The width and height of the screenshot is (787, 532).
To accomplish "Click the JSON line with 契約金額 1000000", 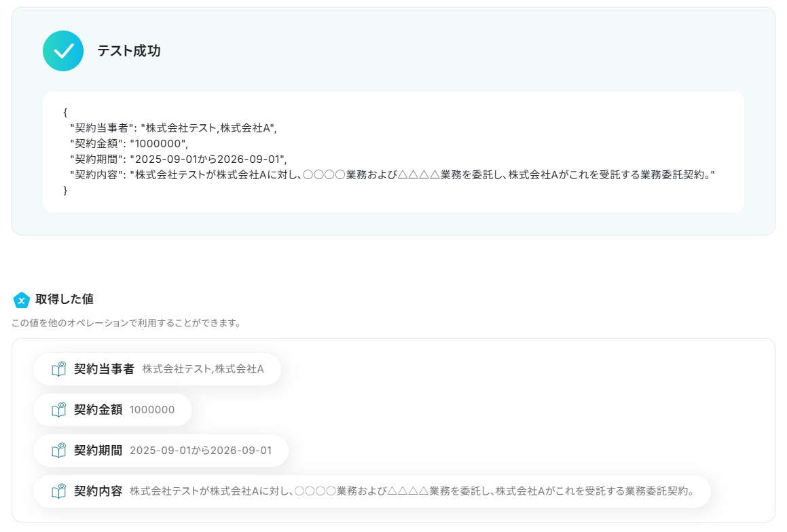I will [129, 143].
